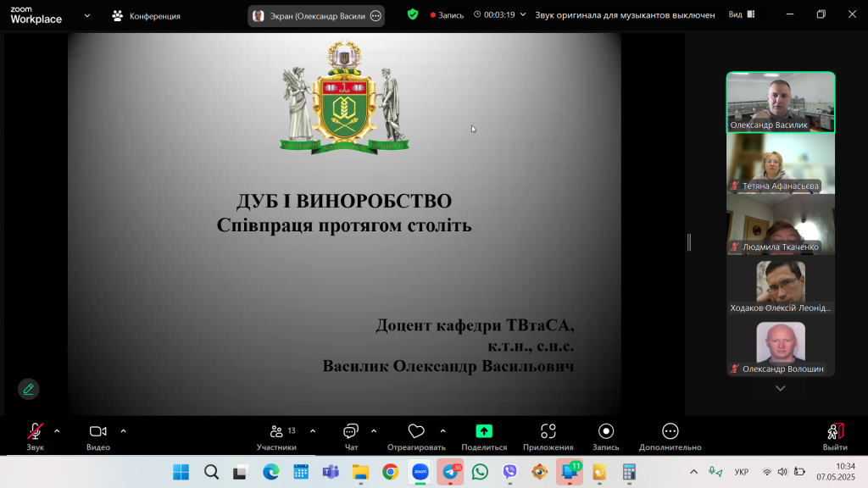The image size is (868, 488).
Task: Open the Участники participants panel
Action: 276,436
